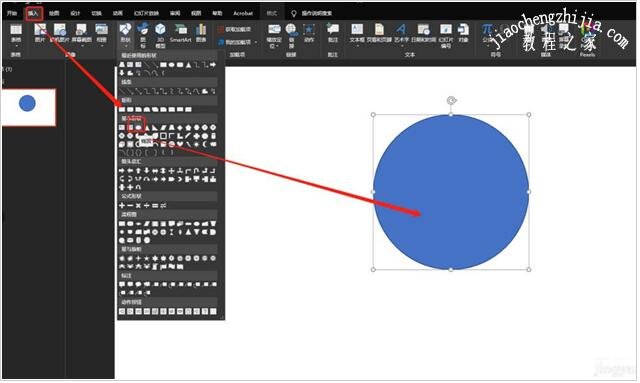Click the 对象 (Object) insert icon
The width and height of the screenshot is (640, 383).
coord(463,33)
